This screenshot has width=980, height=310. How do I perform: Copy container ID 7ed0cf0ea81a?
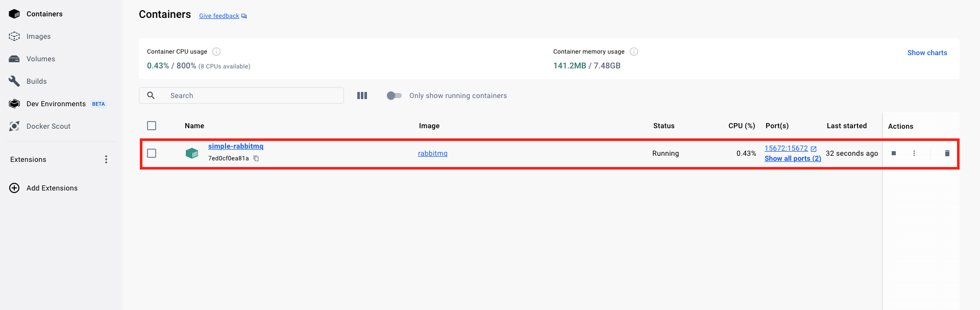pyautogui.click(x=256, y=158)
